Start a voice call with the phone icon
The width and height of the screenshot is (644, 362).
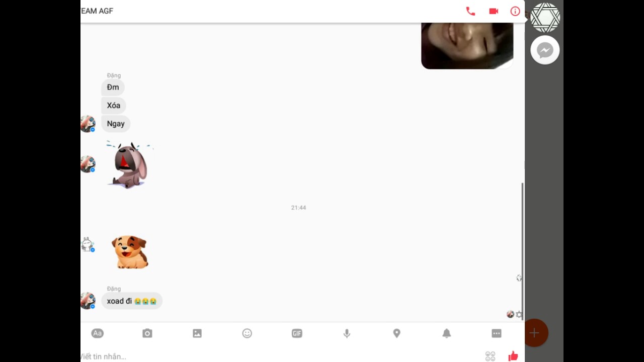[x=470, y=11]
